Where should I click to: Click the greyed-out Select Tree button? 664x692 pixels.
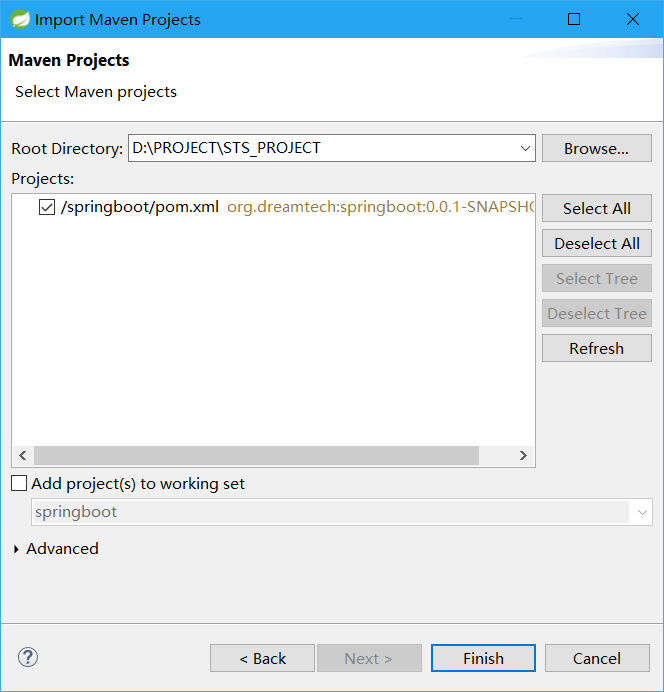(x=596, y=278)
